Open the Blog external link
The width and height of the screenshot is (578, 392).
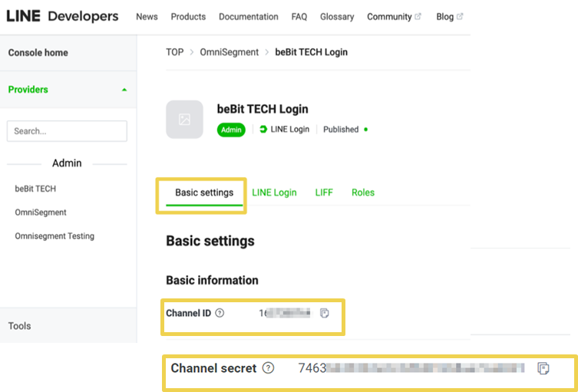tap(449, 17)
